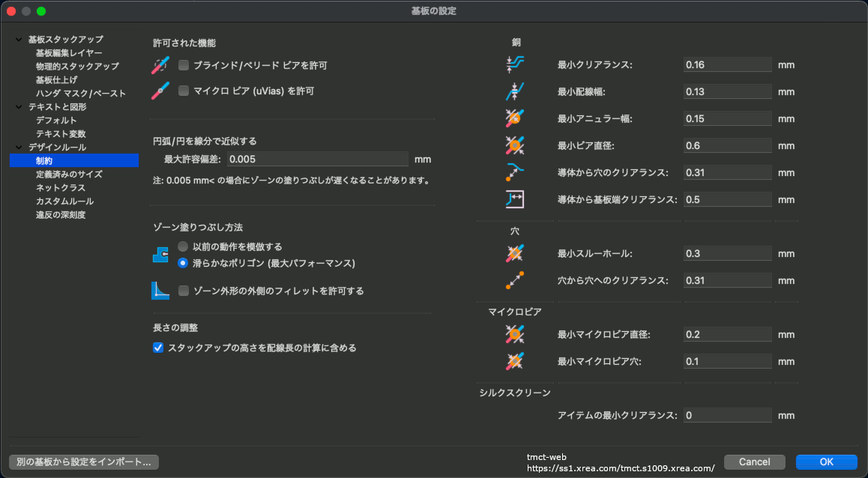Select テキスト変数 in the sidebar
This screenshot has width=868, height=478.
(x=61, y=134)
